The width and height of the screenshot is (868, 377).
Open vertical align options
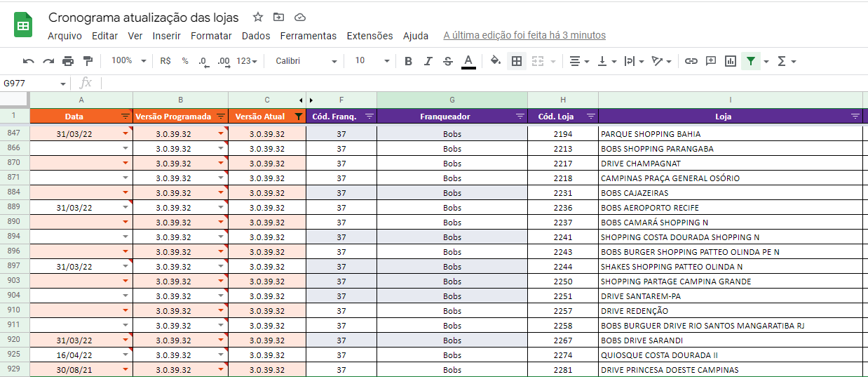(606, 61)
